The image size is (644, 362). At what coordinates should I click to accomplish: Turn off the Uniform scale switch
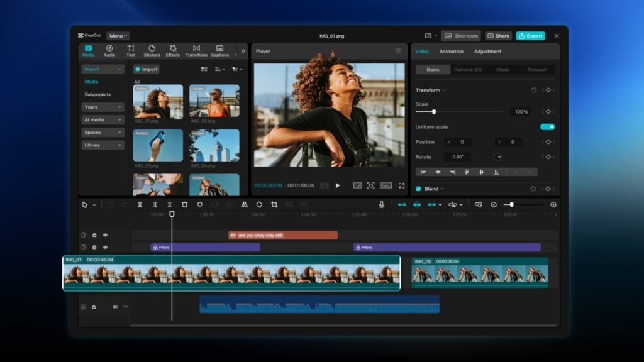click(x=548, y=127)
